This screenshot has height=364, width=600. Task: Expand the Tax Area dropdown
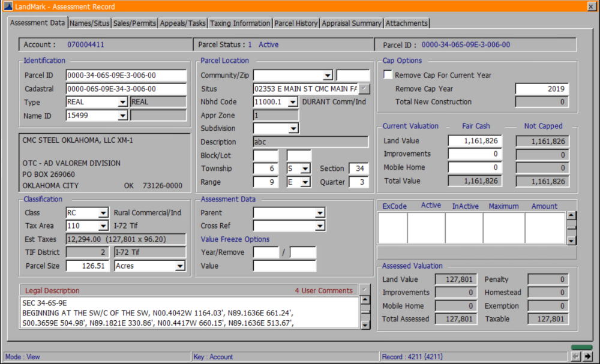[x=103, y=226]
